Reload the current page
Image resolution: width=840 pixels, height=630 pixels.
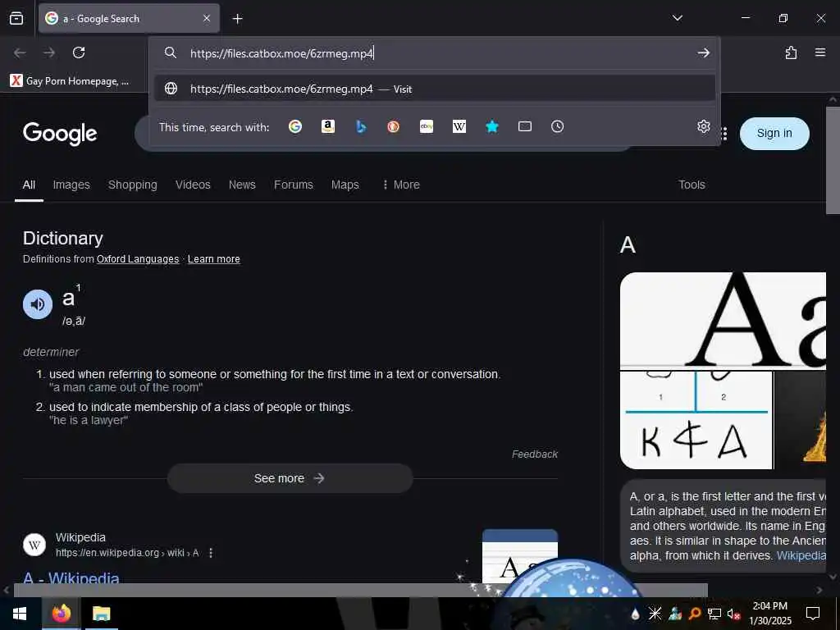point(79,52)
